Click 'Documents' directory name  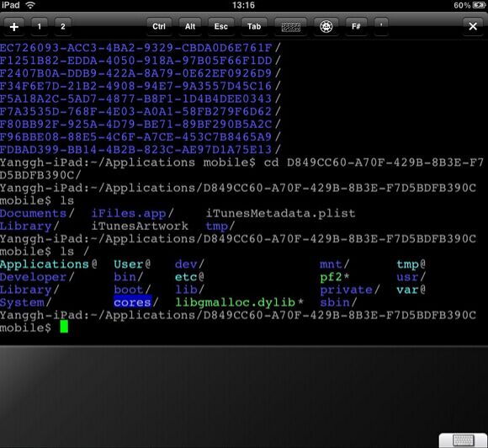pyautogui.click(x=33, y=213)
